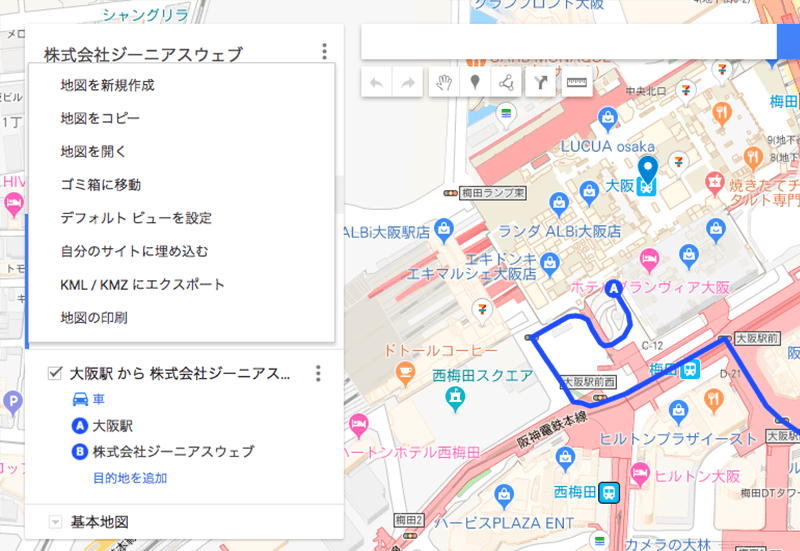Open the three-dot menu of the directions layer

point(318,373)
